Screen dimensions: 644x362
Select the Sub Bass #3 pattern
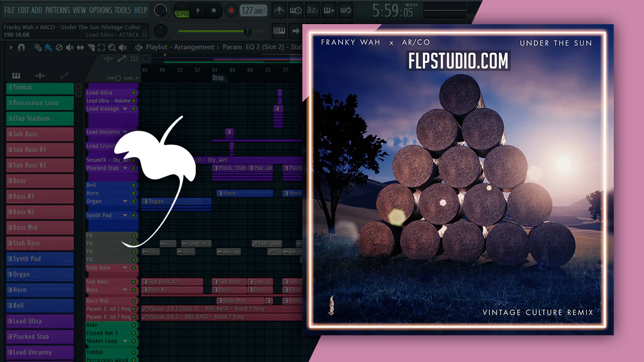pos(40,150)
